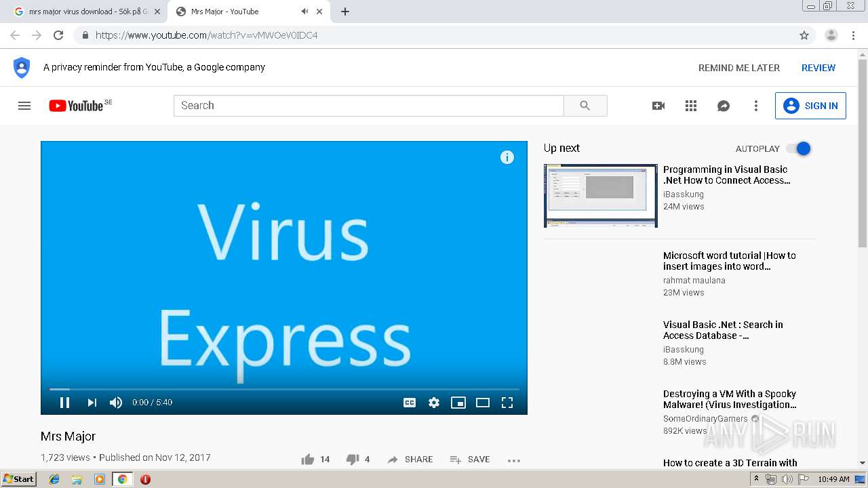The image size is (868, 488).
Task: Click the REVIEW privacy link
Action: (x=818, y=68)
